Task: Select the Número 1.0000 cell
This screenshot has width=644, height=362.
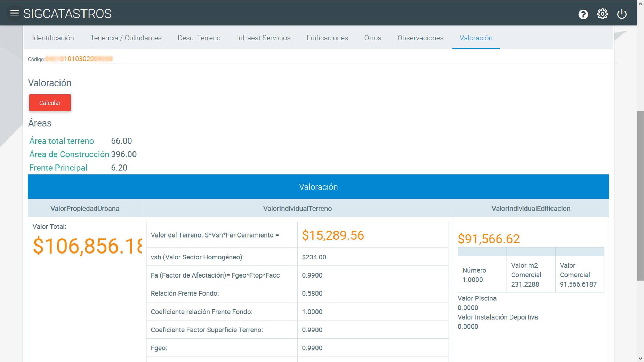Action: point(482,274)
